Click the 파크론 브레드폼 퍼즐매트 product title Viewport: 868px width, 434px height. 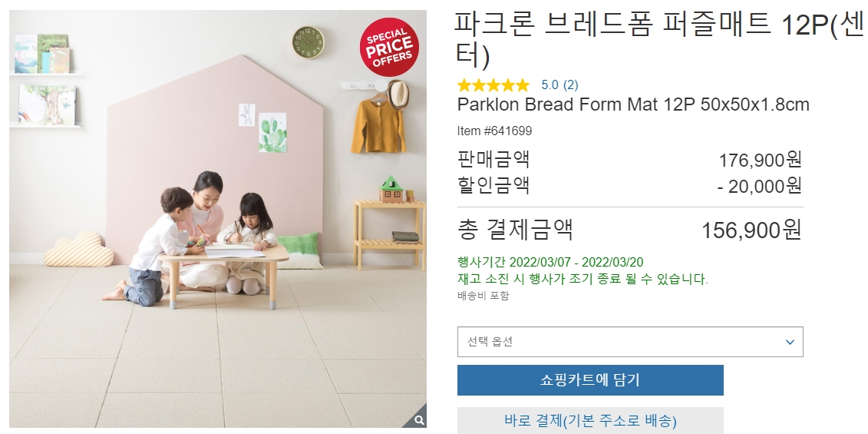coord(659,39)
